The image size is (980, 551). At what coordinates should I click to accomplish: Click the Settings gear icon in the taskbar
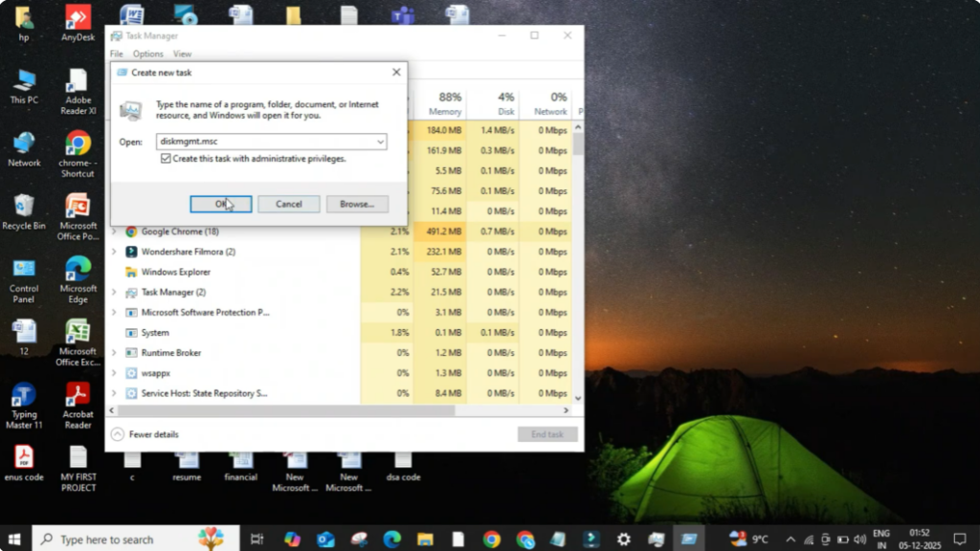(x=623, y=540)
